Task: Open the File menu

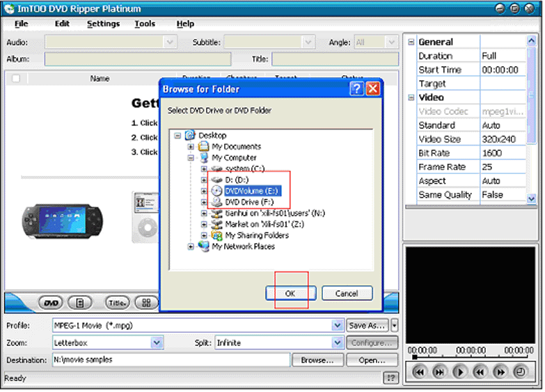Action: [x=21, y=24]
